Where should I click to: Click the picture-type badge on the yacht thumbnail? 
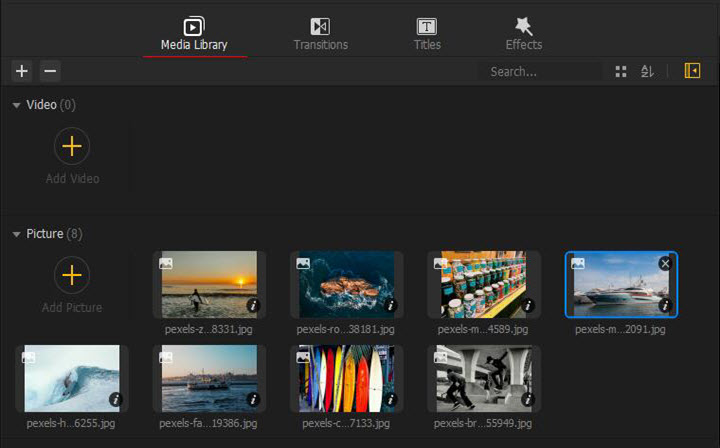click(x=578, y=263)
